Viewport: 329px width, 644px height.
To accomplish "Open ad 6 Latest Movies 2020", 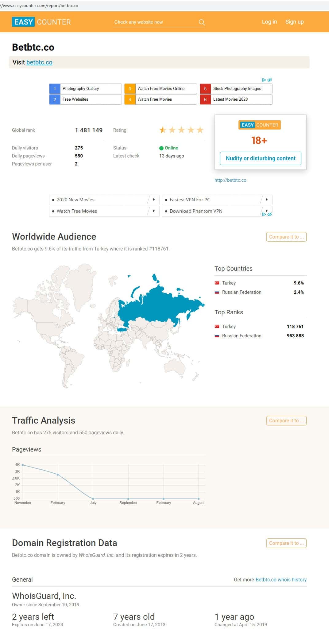I will click(x=236, y=99).
